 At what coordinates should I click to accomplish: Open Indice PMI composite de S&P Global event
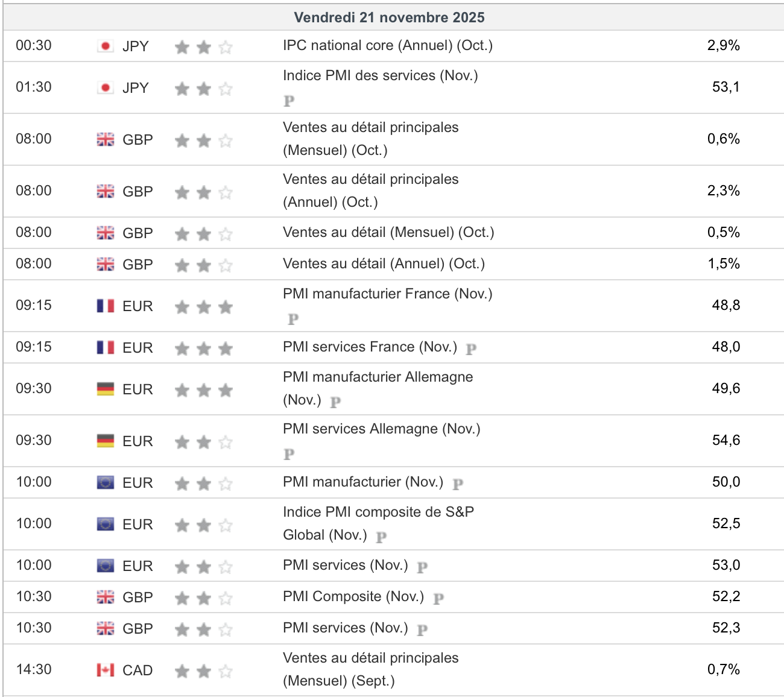click(x=378, y=512)
